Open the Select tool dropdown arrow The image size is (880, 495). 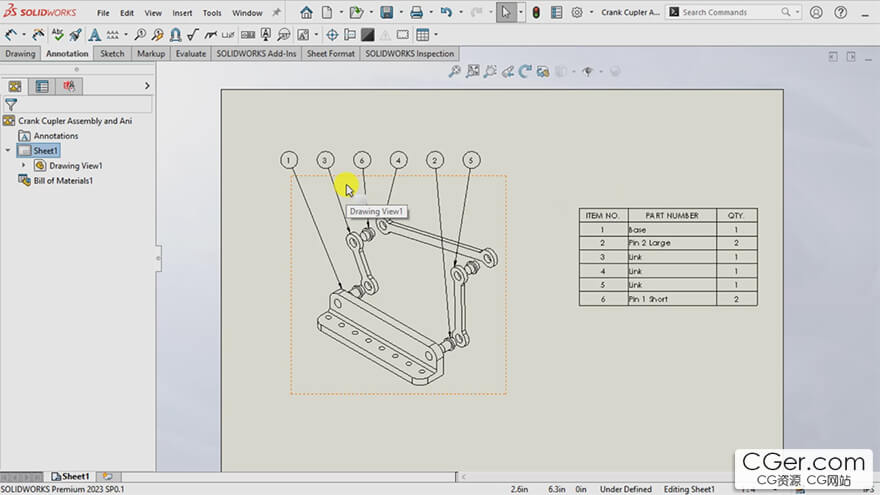[x=520, y=12]
